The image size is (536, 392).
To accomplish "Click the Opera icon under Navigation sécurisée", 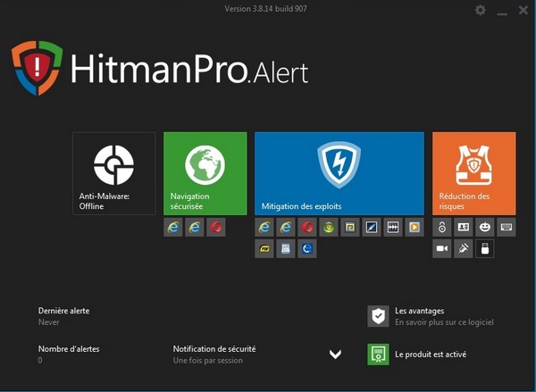I will click(216, 228).
